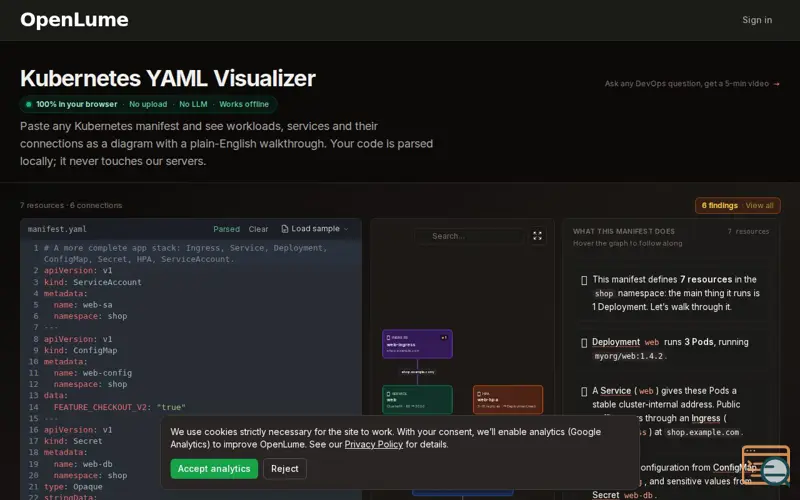Open the Sign in page
800x500 pixels.
tap(757, 20)
